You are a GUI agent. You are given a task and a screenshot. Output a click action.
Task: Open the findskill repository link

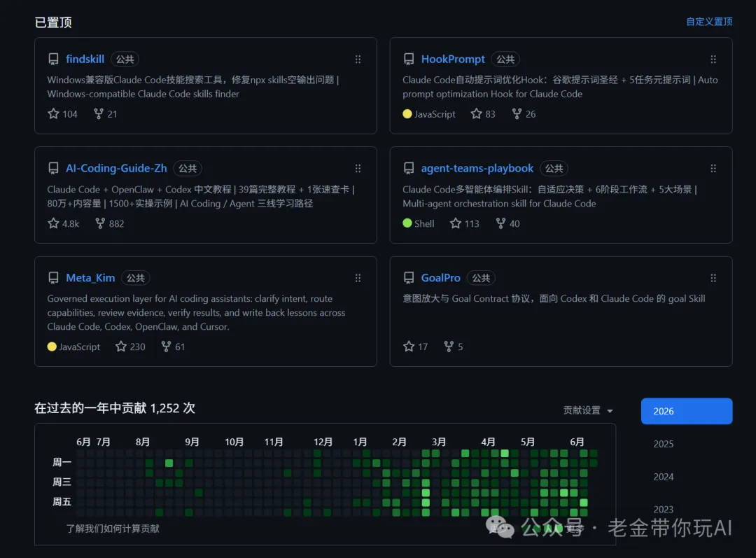[x=85, y=59]
